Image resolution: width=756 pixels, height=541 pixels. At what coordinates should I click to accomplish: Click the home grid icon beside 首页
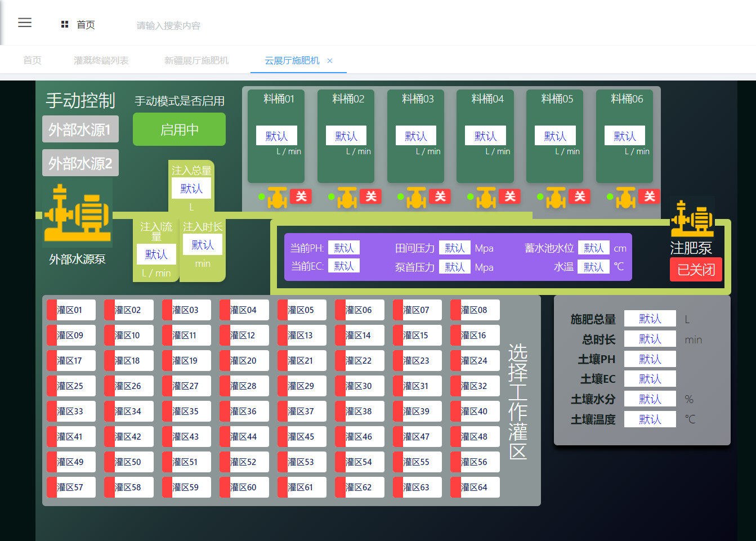[x=65, y=25]
